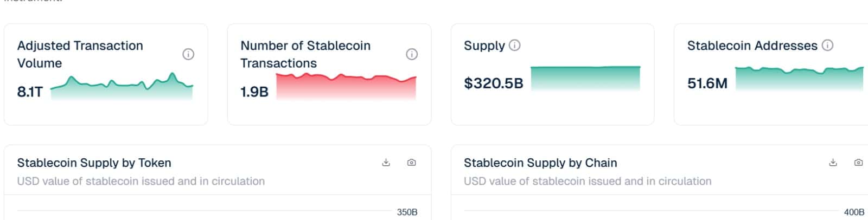Open the Number of Stablecoin Transactions card title

pyautogui.click(x=305, y=54)
